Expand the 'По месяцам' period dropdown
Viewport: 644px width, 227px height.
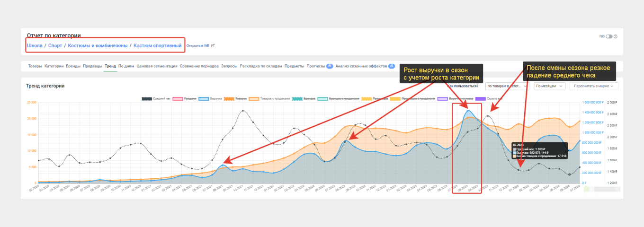(550, 86)
